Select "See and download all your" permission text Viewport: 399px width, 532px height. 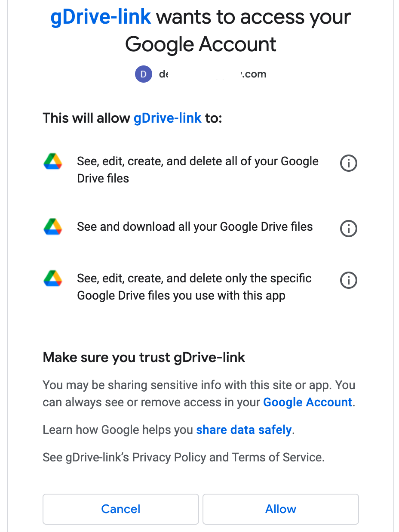[x=195, y=227]
